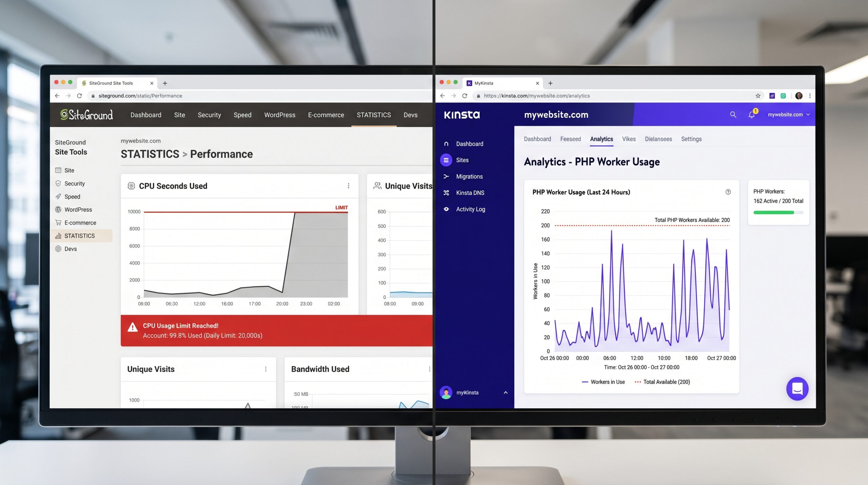Close the MyKinsta browser tab
Image resolution: width=868 pixels, height=485 pixels.
click(x=537, y=83)
